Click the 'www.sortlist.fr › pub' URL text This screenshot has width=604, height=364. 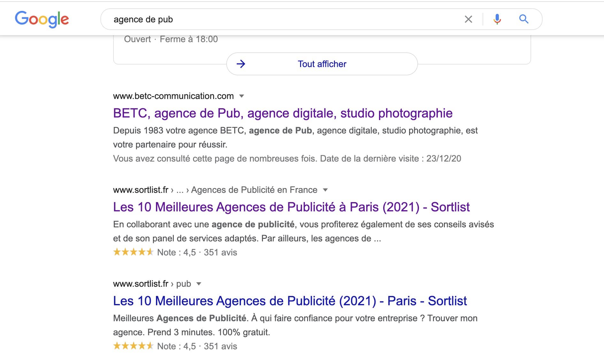pos(152,284)
